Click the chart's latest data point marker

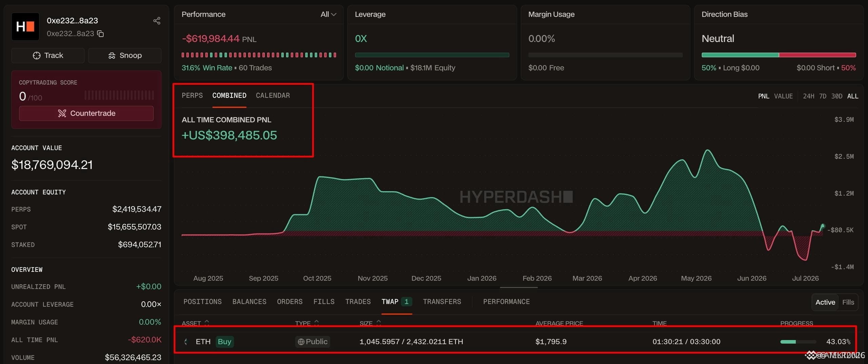[823, 226]
